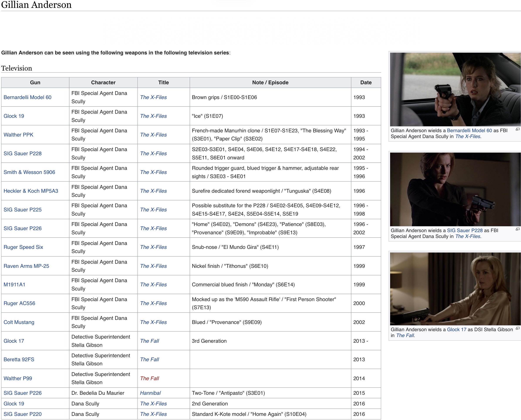The width and height of the screenshot is (521, 420).
Task: Click the Glock 17 link in image caption
Action: click(x=456, y=329)
